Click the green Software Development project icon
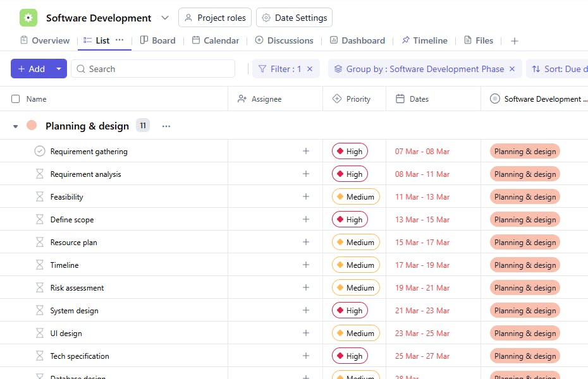This screenshot has width=588, height=379. pos(28,18)
